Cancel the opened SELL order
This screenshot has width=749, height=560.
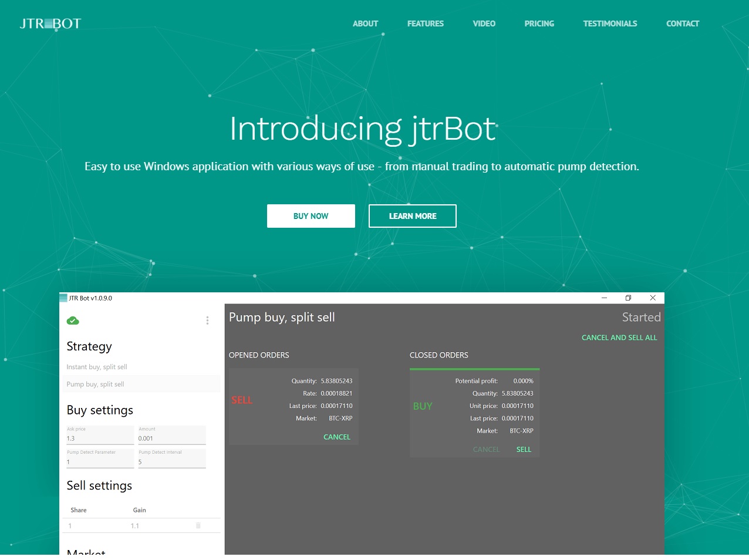pyautogui.click(x=337, y=437)
